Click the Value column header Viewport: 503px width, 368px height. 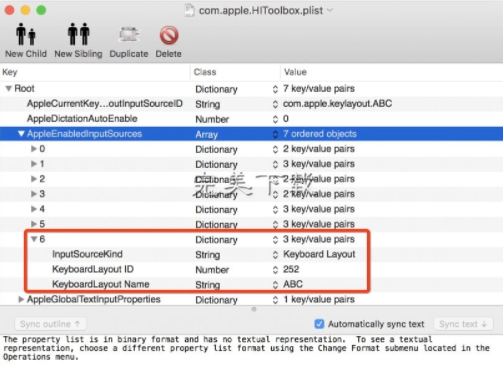pyautogui.click(x=392, y=72)
